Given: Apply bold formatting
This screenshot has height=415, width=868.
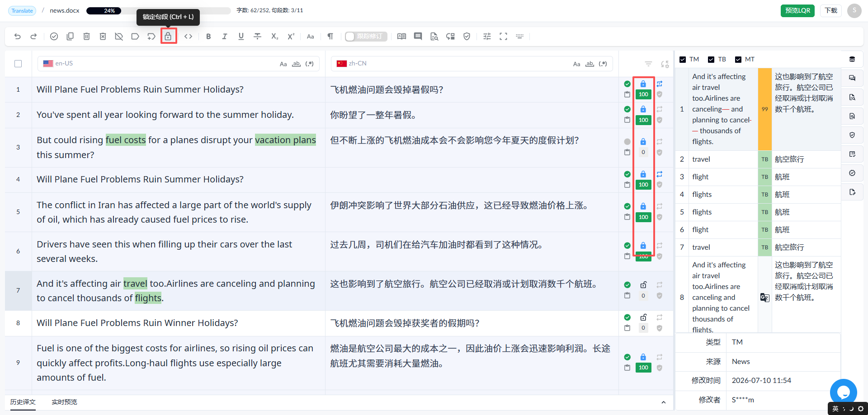Looking at the screenshot, I should coord(208,37).
